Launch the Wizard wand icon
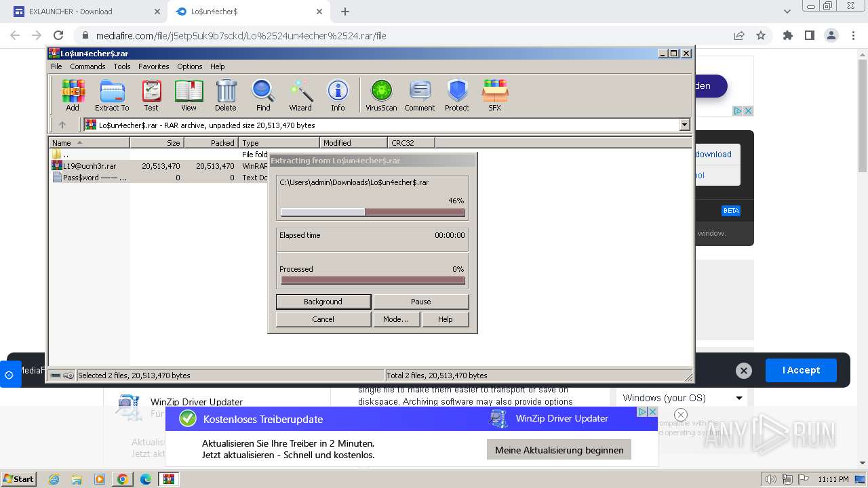Screen dimensions: 868x488 pyautogui.click(x=300, y=96)
